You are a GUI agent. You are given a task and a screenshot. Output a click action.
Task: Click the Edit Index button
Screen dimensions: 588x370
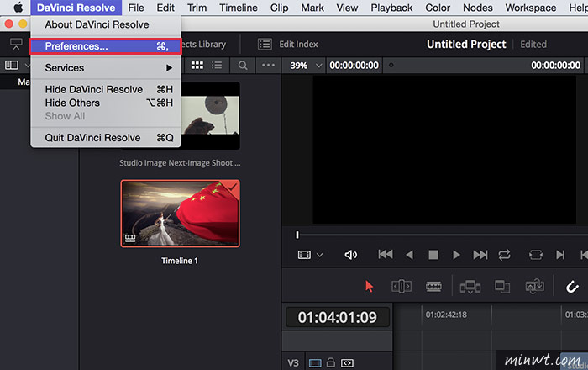tap(288, 45)
